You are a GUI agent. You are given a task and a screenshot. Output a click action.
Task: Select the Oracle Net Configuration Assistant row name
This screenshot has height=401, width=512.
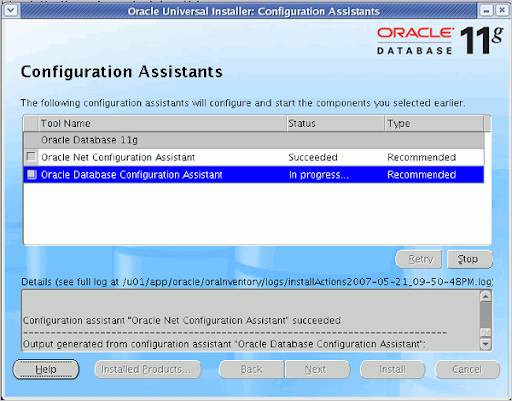coord(118,157)
